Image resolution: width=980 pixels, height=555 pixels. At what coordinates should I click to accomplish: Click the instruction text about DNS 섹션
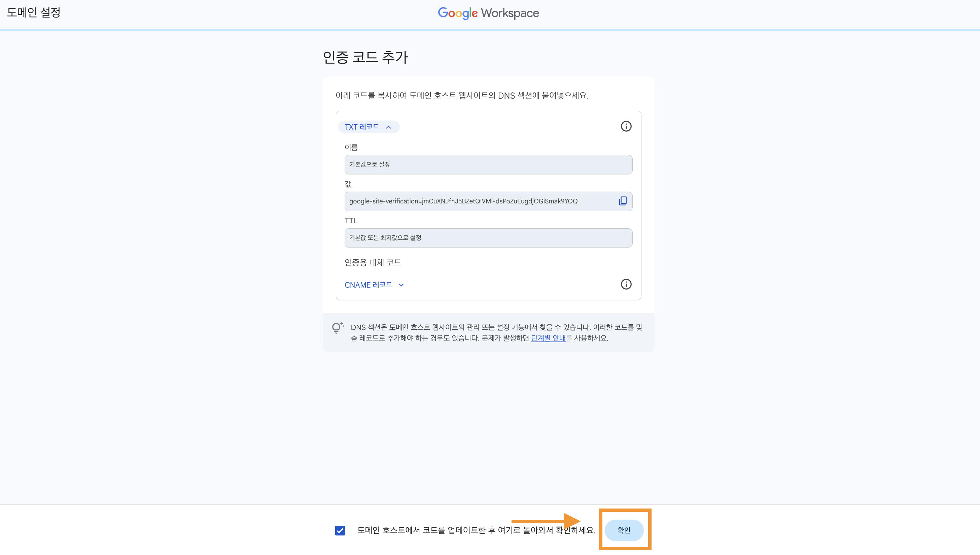pos(462,95)
